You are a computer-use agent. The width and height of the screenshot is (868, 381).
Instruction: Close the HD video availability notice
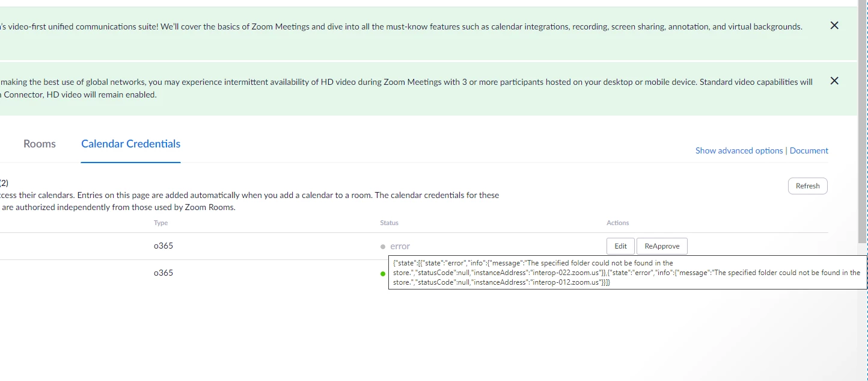834,81
